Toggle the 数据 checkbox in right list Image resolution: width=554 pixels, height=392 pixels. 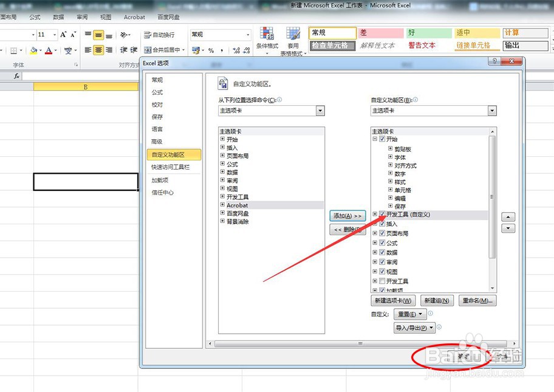click(382, 252)
